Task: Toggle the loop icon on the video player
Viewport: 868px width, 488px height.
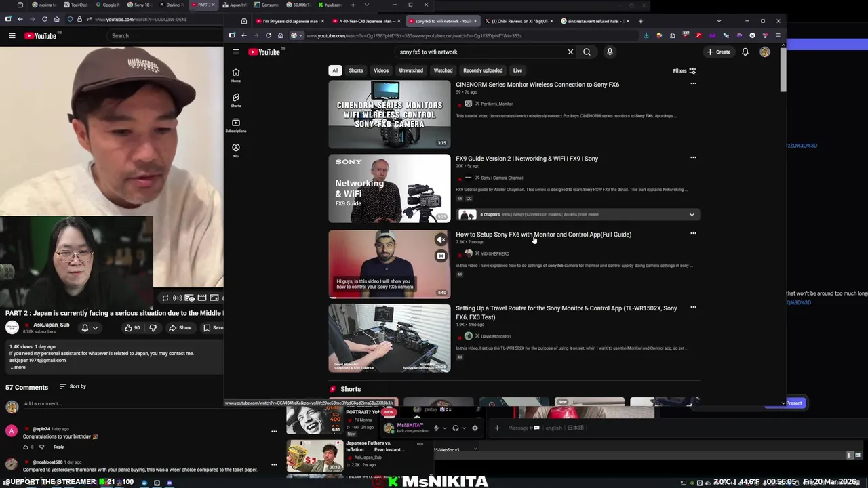Action: pos(165,298)
